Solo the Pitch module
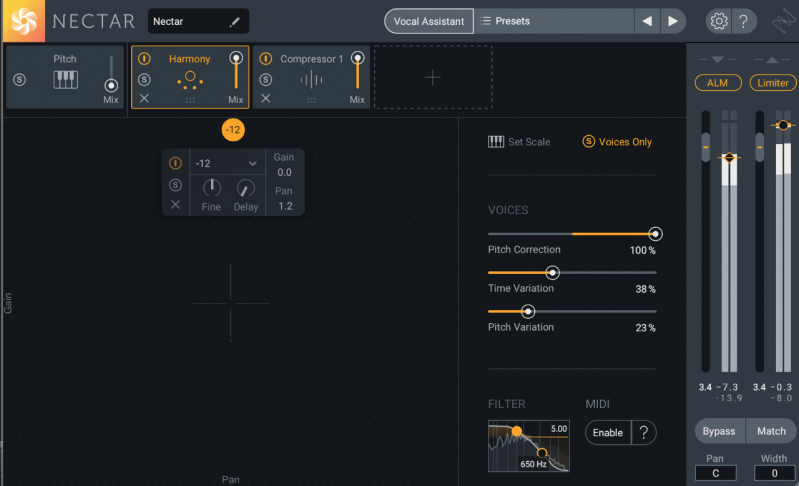 [19, 79]
